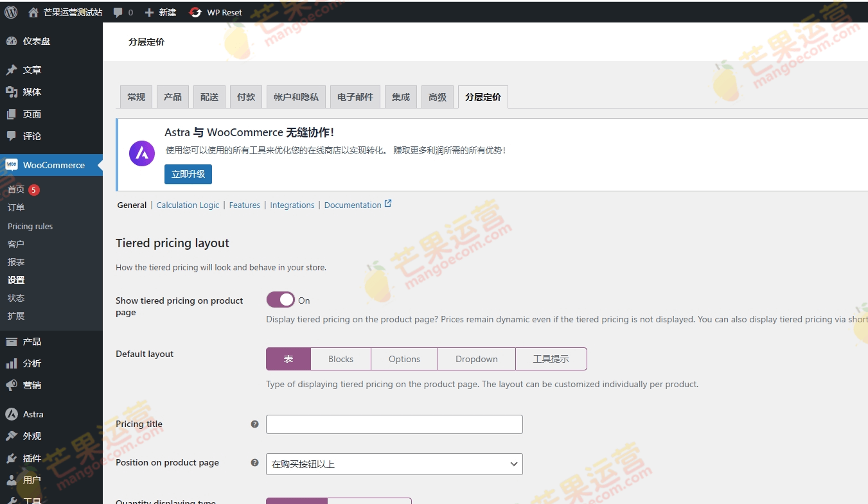Click the 立即升级 upgrade button
The height and width of the screenshot is (504, 868).
coord(188,174)
